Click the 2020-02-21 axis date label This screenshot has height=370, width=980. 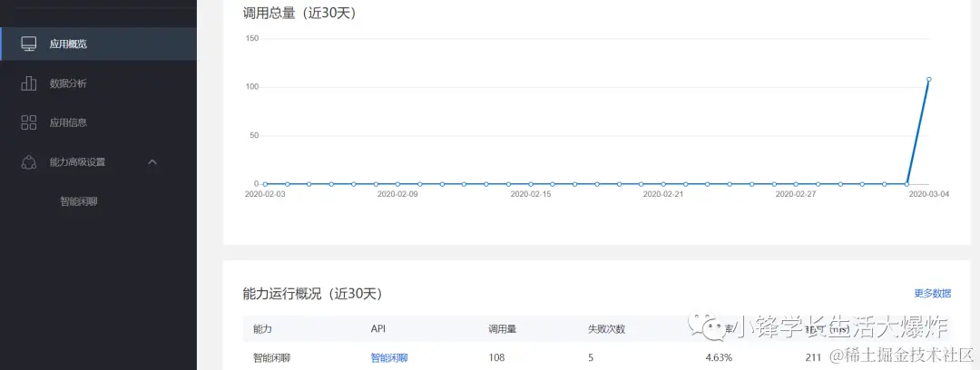point(663,194)
